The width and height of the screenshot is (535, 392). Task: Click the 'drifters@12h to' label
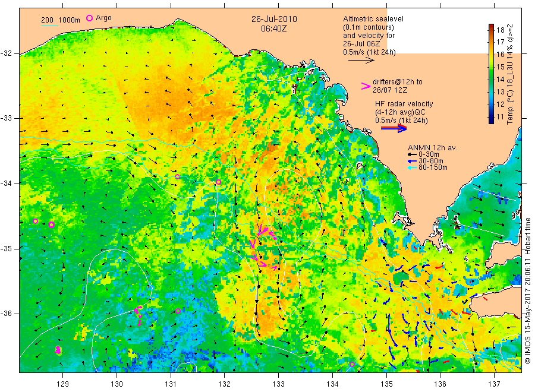click(x=398, y=82)
